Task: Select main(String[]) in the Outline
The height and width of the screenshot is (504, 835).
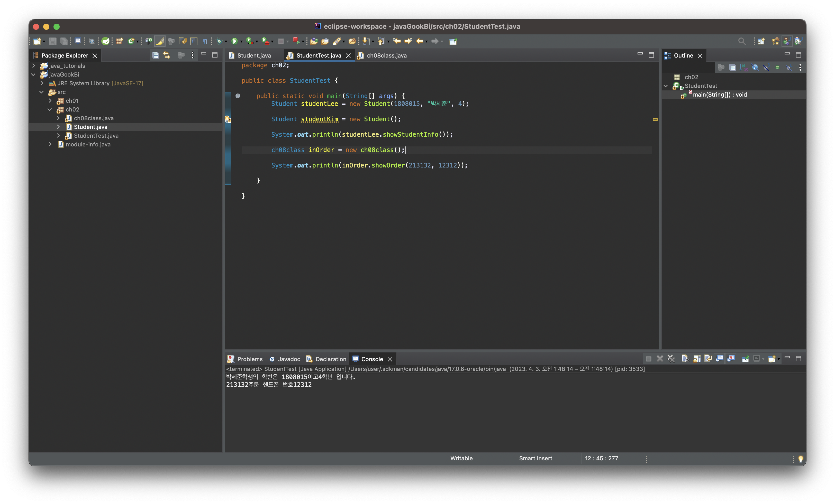Action: tap(719, 95)
